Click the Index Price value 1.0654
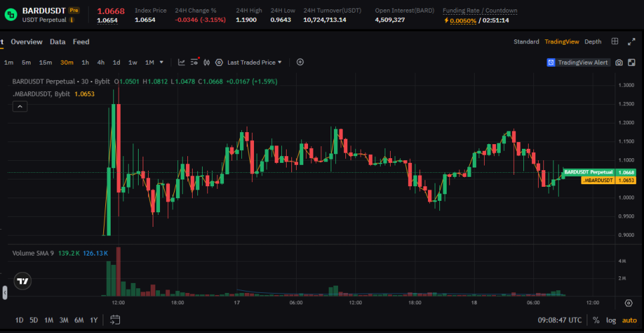 145,20
